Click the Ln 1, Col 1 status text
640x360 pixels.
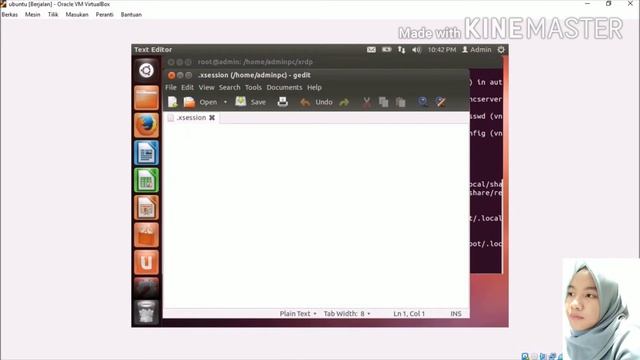(x=409, y=313)
